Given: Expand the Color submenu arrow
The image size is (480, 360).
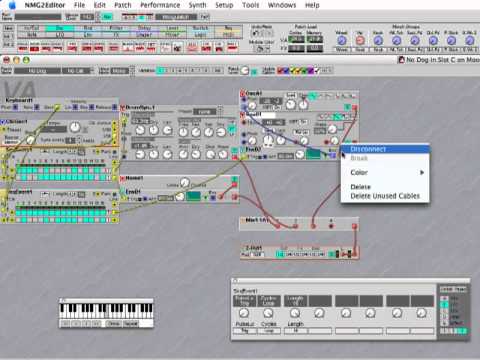Looking at the screenshot, I should 422,172.
